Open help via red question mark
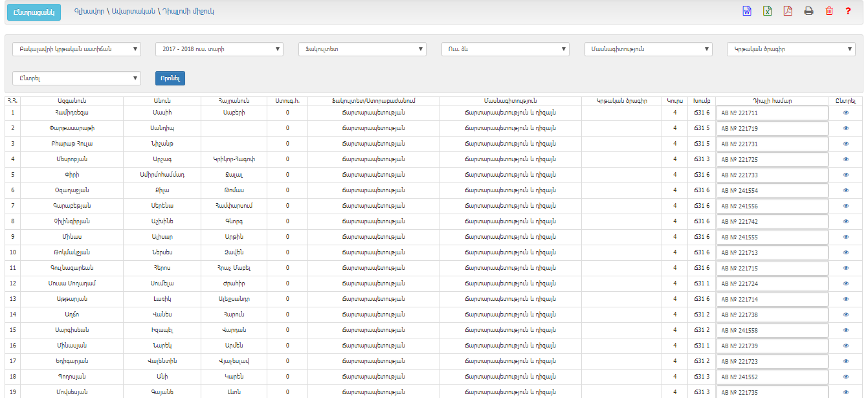The width and height of the screenshot is (868, 398). click(848, 11)
